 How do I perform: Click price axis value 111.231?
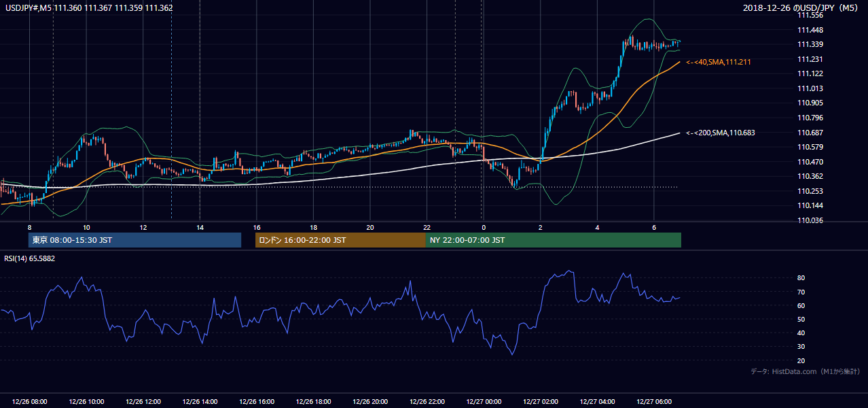[x=810, y=59]
